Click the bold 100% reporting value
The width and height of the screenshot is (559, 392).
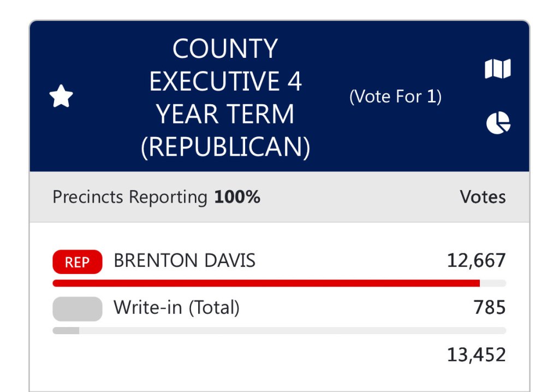[237, 197]
